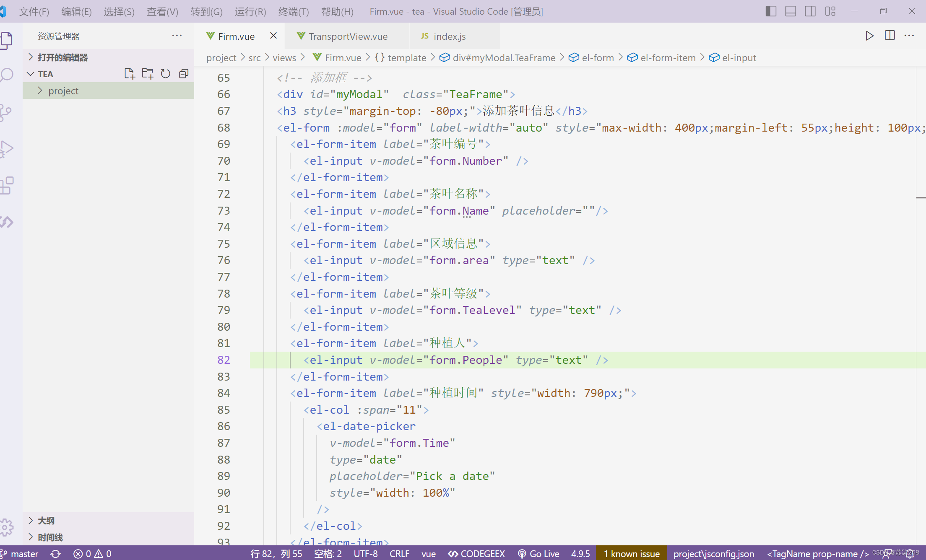Toggle the bottom panel visibility
The width and height of the screenshot is (926, 560).
791,11
